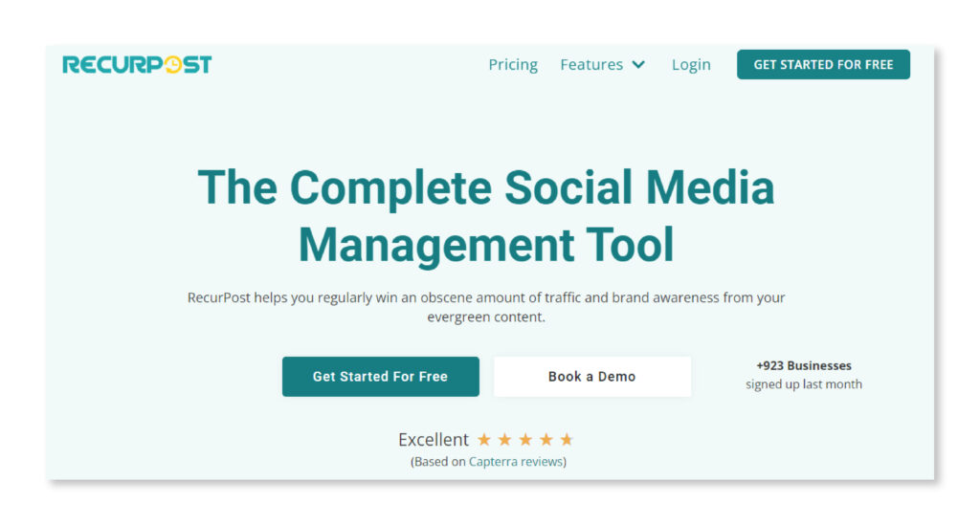Select the third rating star
980x525 pixels.
pos(525,440)
